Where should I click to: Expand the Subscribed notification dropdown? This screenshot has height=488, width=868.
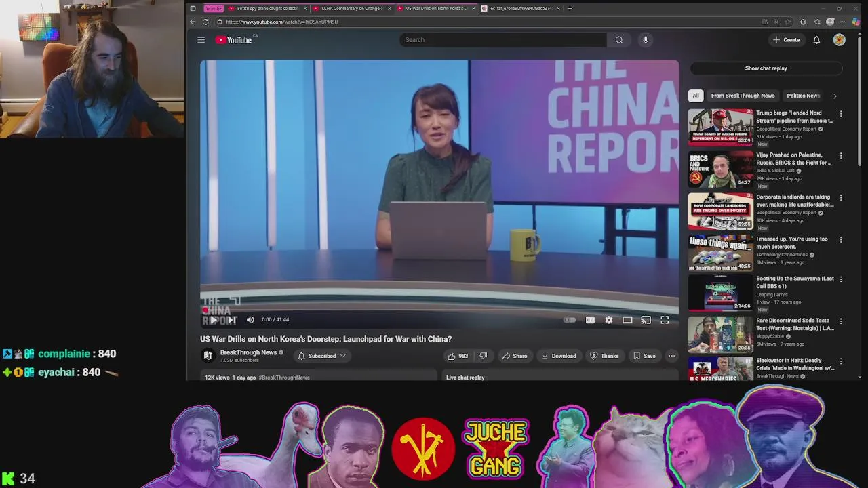click(321, 356)
